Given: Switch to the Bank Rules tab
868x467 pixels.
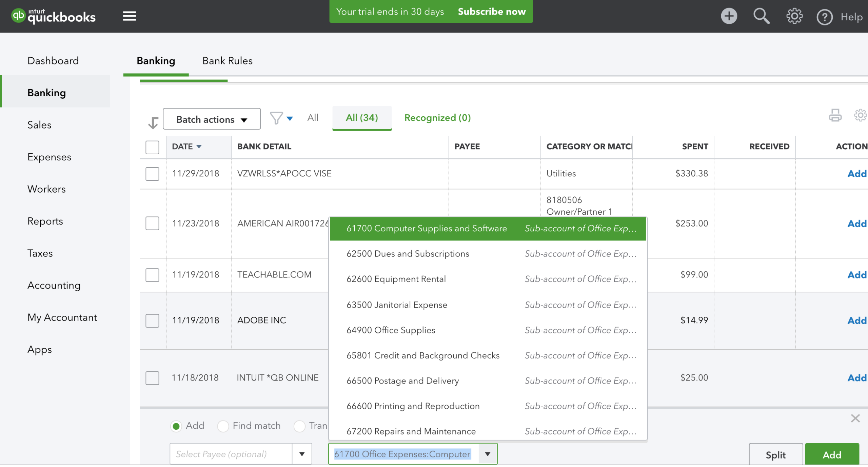Looking at the screenshot, I should click(x=227, y=61).
